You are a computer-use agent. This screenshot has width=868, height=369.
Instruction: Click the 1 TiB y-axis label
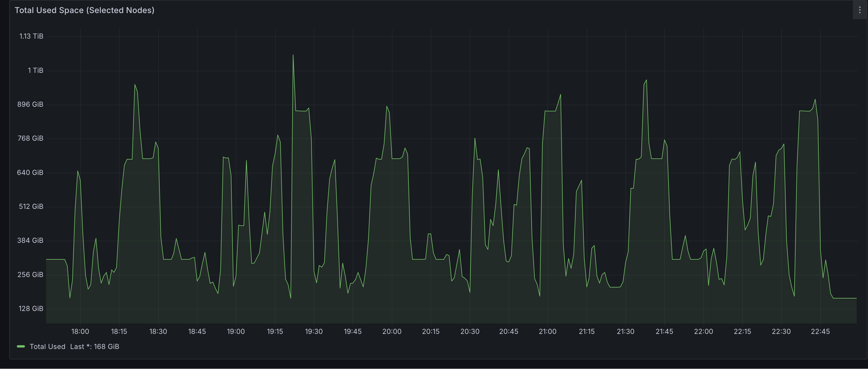point(35,70)
